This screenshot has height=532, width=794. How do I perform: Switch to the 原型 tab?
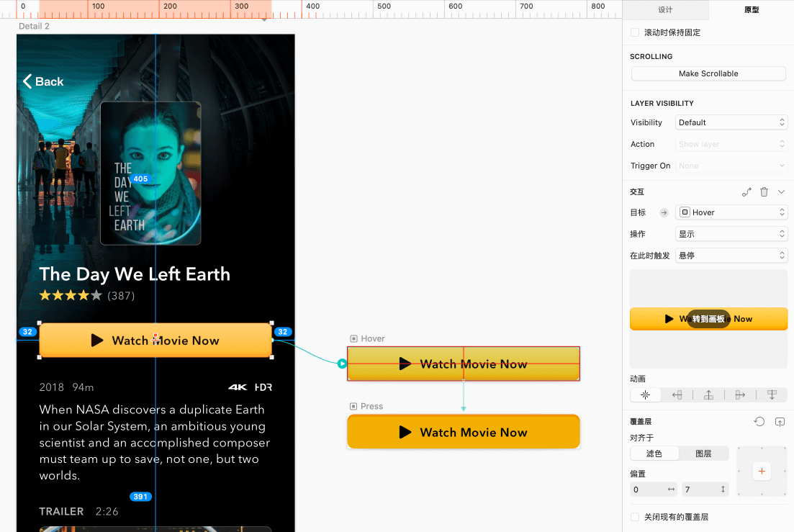(x=752, y=10)
